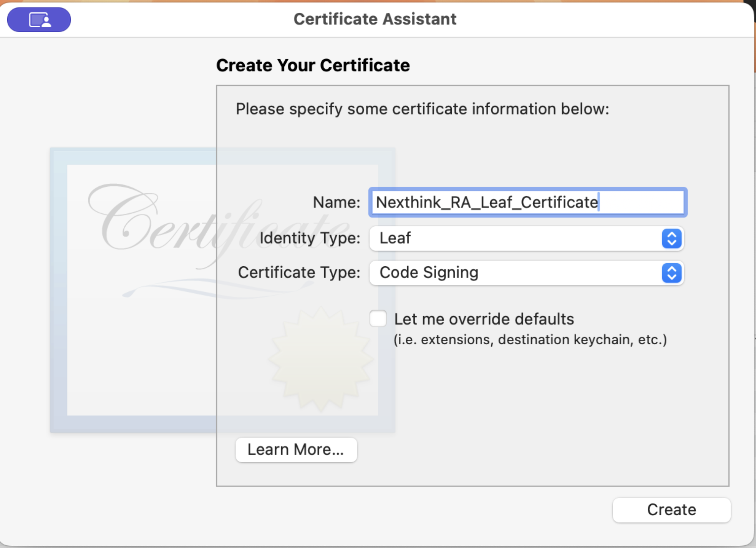
Task: Enable the override defaults checkbox
Action: pyautogui.click(x=378, y=319)
